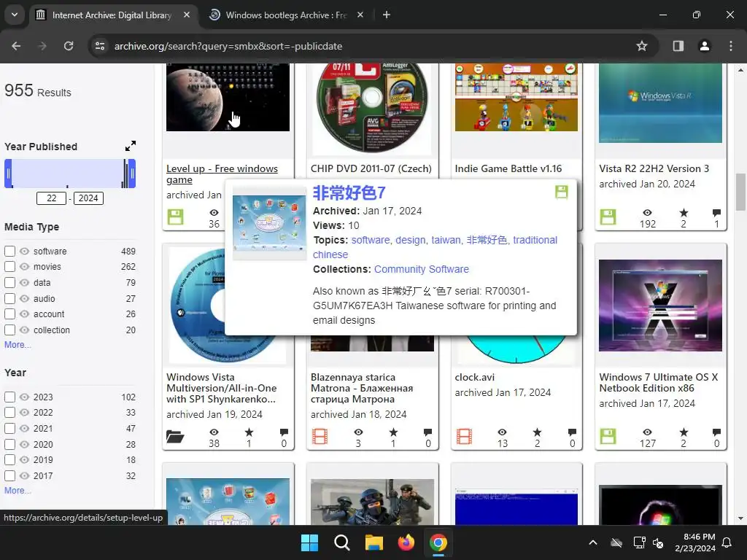This screenshot has width=747, height=560.
Task: Launch Firefox from the taskbar
Action: (406, 542)
